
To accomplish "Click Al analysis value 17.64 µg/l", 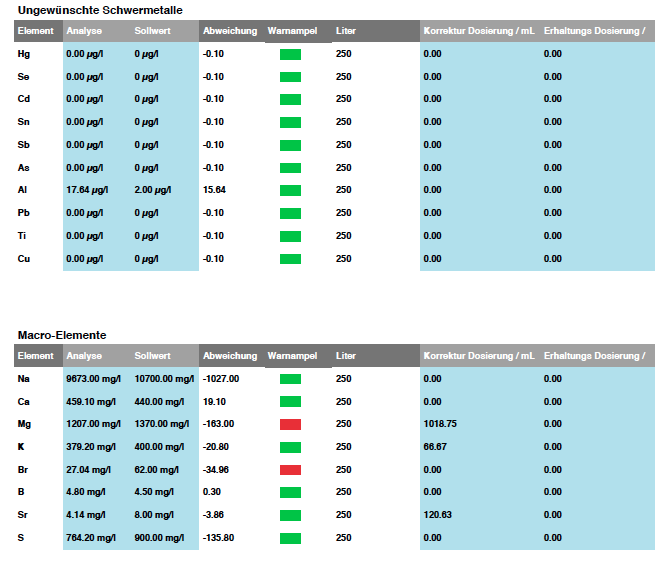I will [87, 190].
